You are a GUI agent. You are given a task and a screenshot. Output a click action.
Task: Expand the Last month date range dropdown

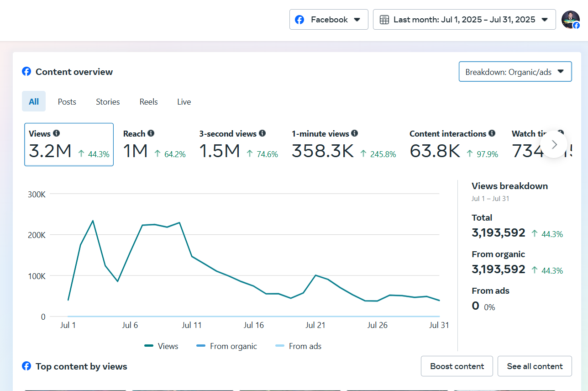[464, 20]
